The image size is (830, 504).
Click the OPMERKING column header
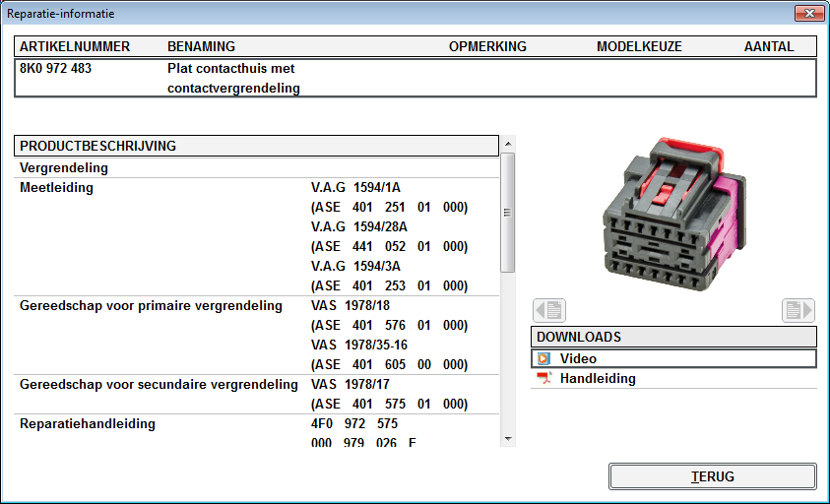[487, 47]
